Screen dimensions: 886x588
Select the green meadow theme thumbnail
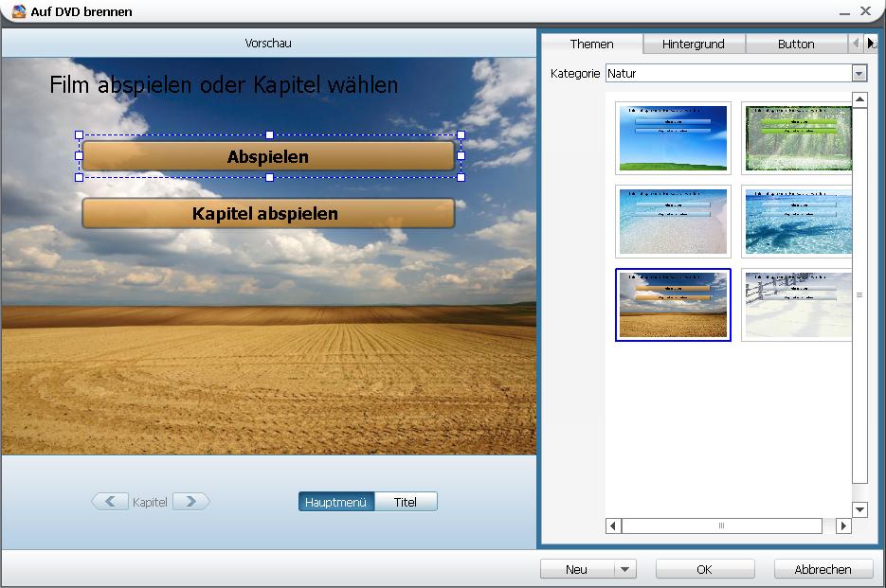(673, 138)
